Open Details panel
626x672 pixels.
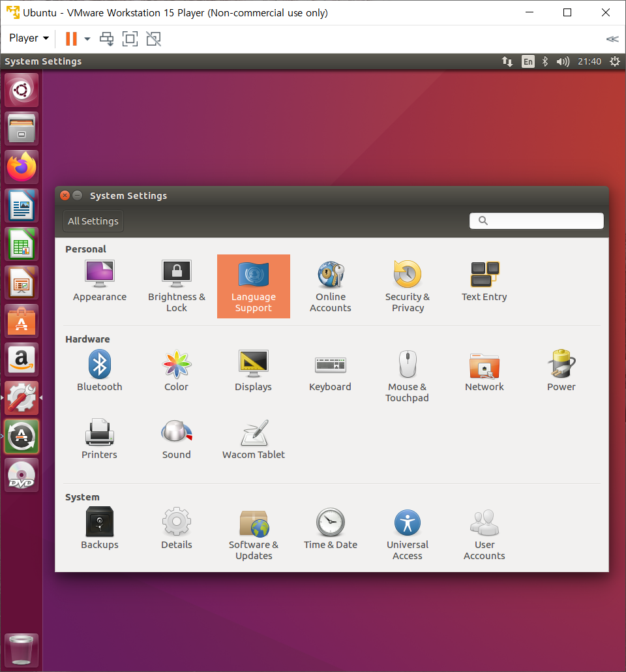(x=177, y=528)
